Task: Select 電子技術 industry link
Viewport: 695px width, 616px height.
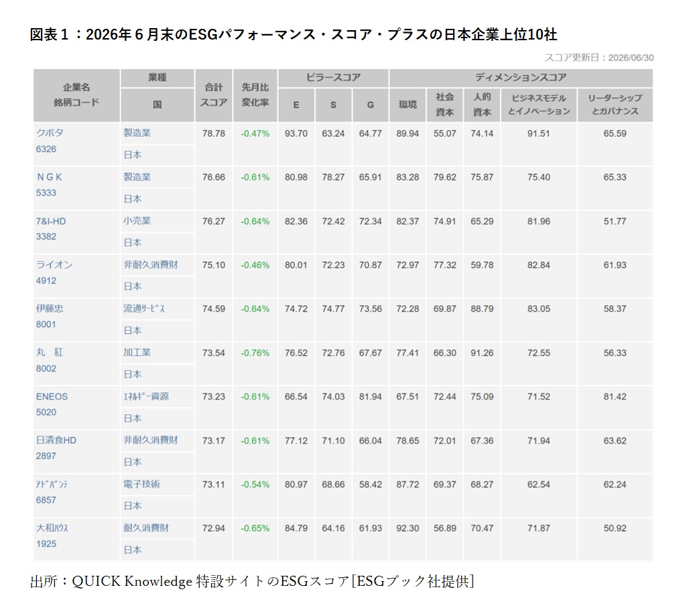Action: point(142,484)
